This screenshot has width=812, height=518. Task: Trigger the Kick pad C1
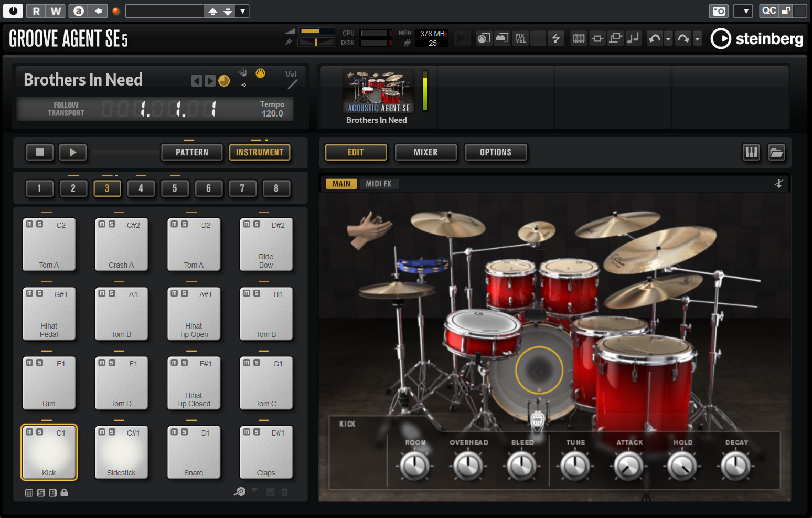49,452
